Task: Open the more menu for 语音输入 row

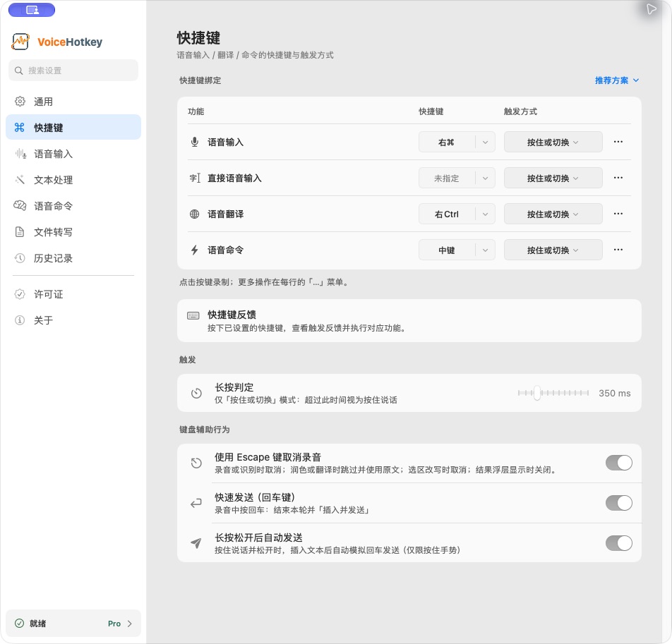Action: tap(618, 142)
